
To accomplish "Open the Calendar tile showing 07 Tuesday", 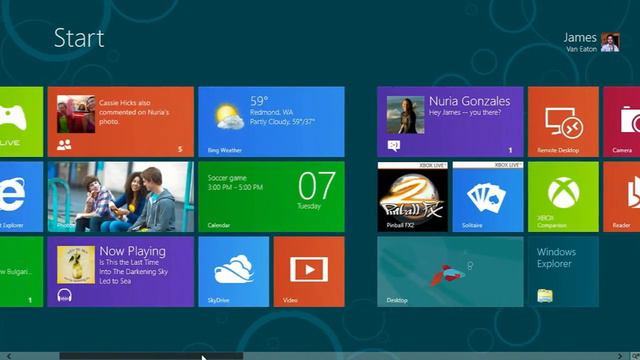I will pyautogui.click(x=271, y=197).
